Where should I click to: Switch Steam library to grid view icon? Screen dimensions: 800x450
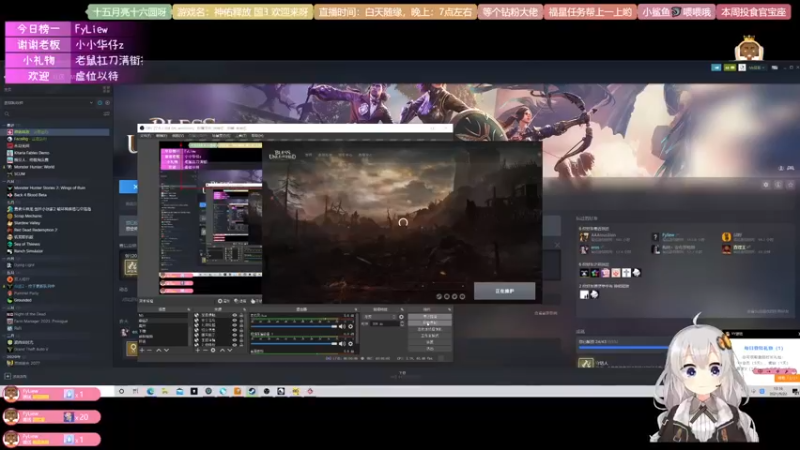click(107, 89)
